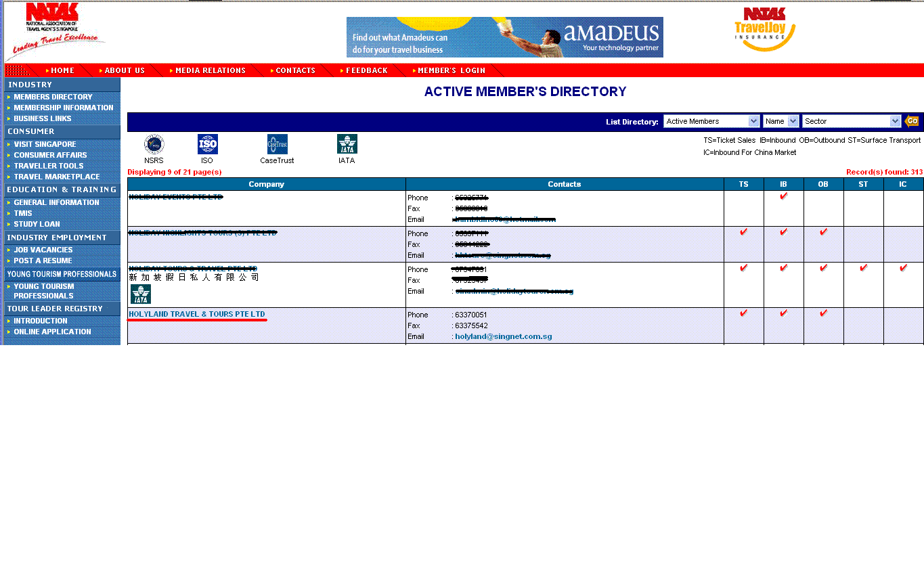
Task: Open General Information in sidebar
Action: coord(56,202)
